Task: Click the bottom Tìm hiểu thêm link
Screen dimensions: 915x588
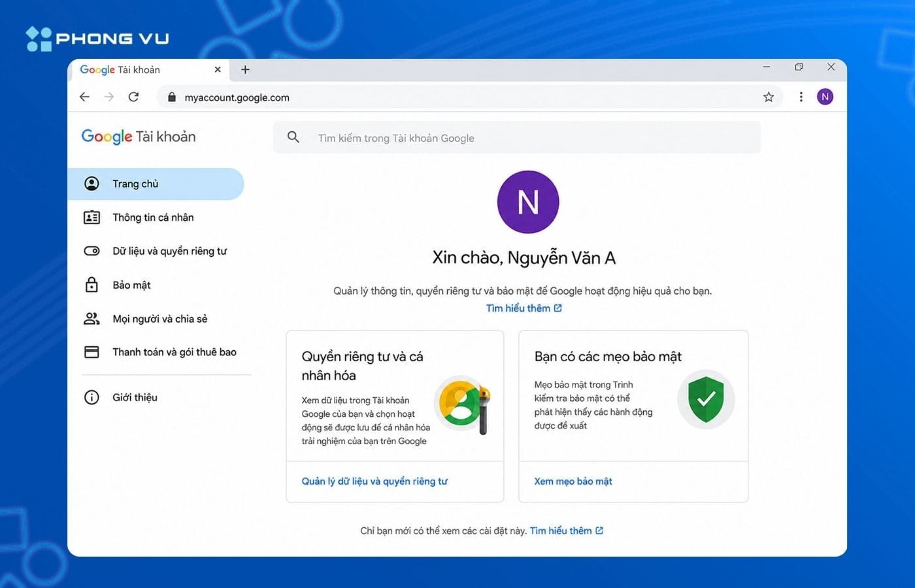Action: (567, 531)
